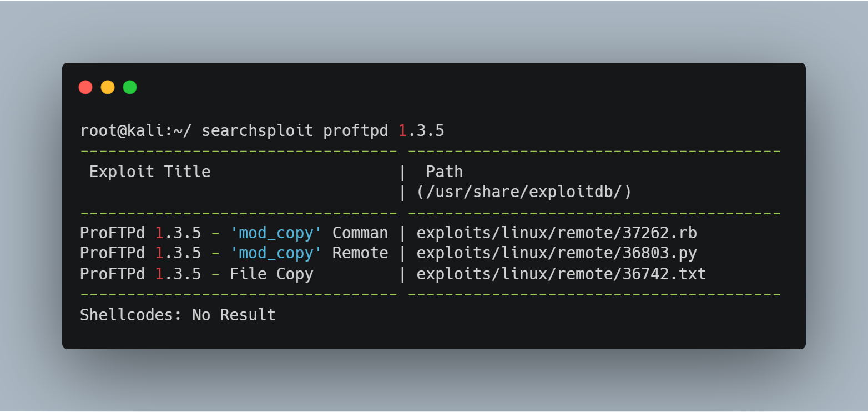
Task: Select the exploits/linux/remote/36803.py path
Action: [x=557, y=253]
